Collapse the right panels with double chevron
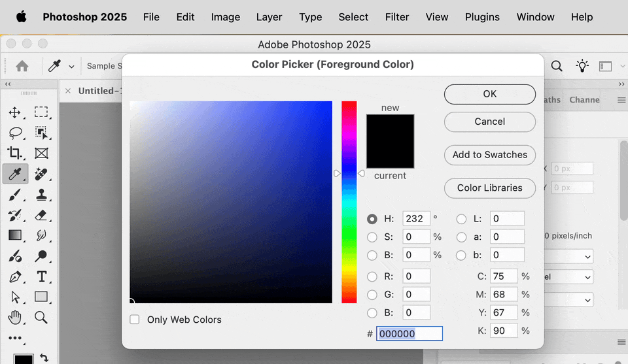Viewport: 628px width, 364px height. click(621, 84)
